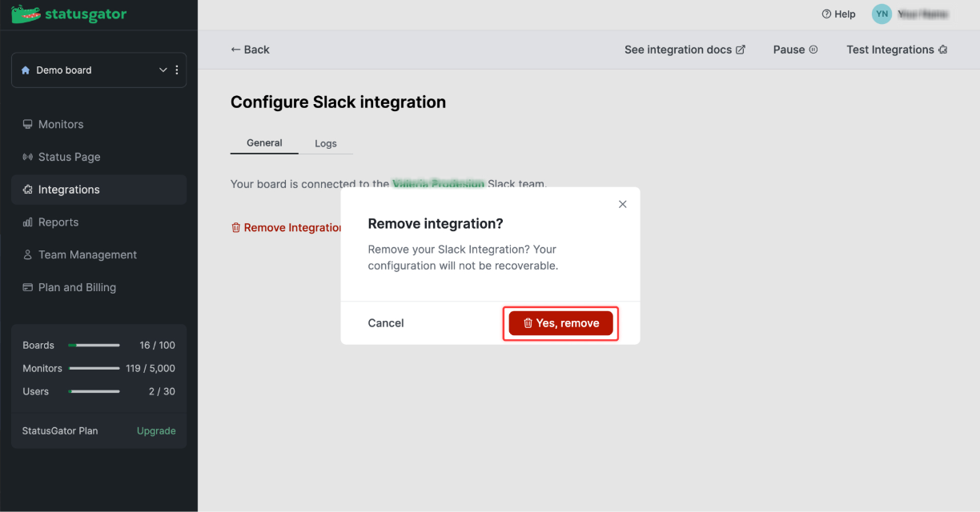Switch to the Logs tab
The height and width of the screenshot is (512, 980).
[326, 143]
